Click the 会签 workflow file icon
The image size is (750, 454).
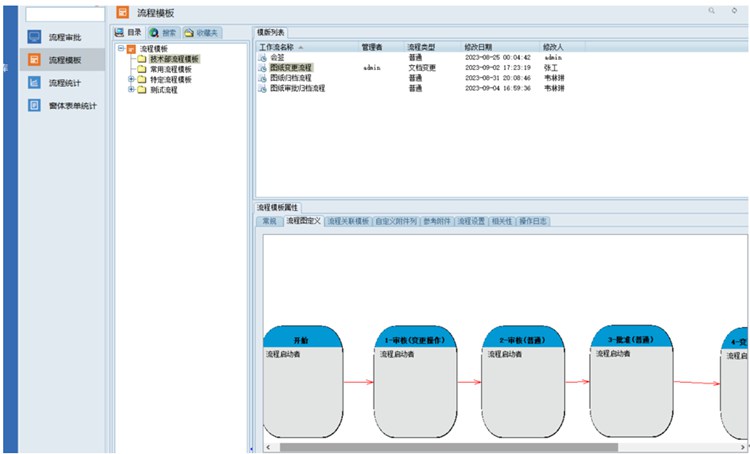(x=263, y=58)
